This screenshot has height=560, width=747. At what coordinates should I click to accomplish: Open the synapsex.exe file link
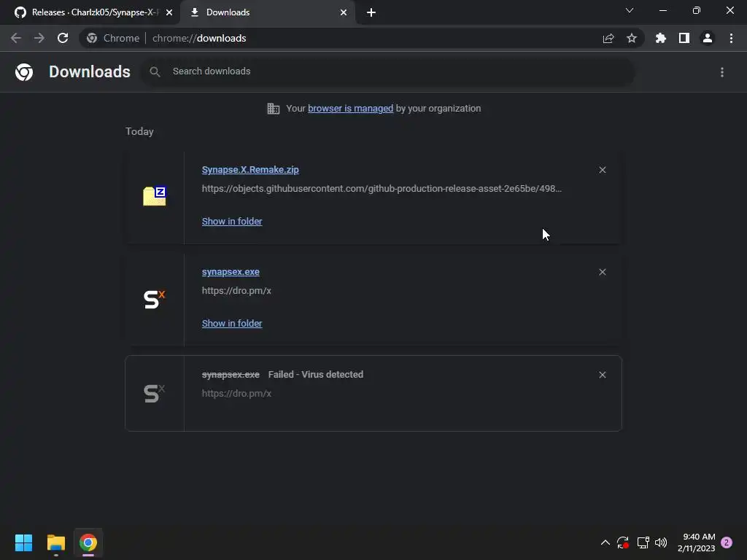(231, 272)
